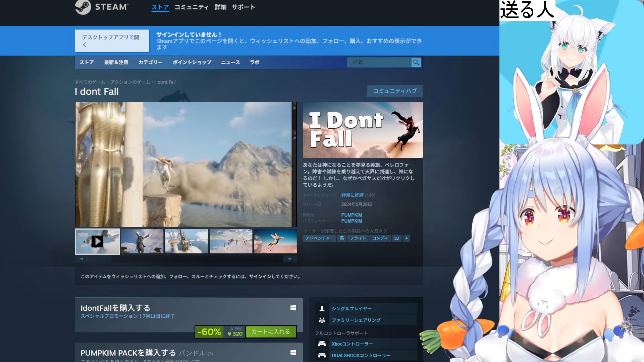Click the Family Sharing people icon

322,320
